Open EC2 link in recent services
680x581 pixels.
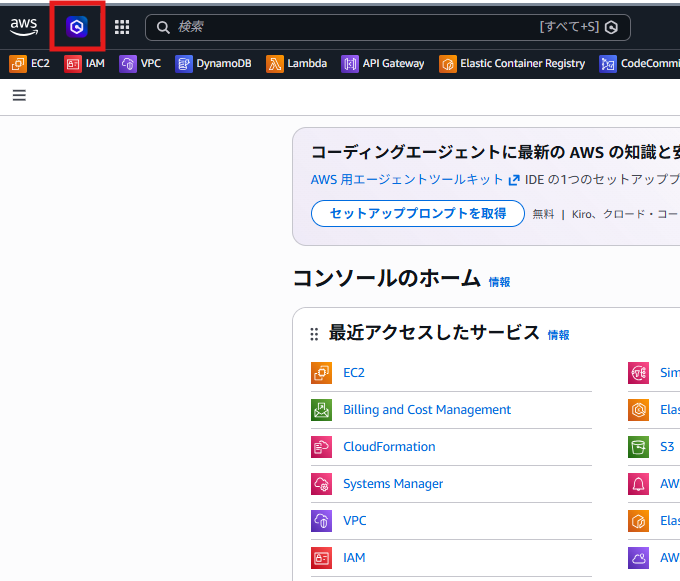click(x=354, y=373)
